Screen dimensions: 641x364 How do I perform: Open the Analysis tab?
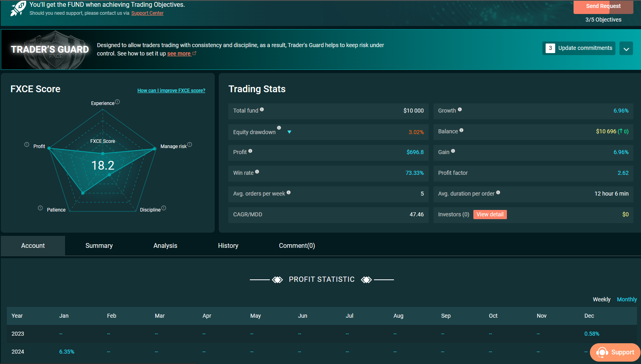[165, 246]
